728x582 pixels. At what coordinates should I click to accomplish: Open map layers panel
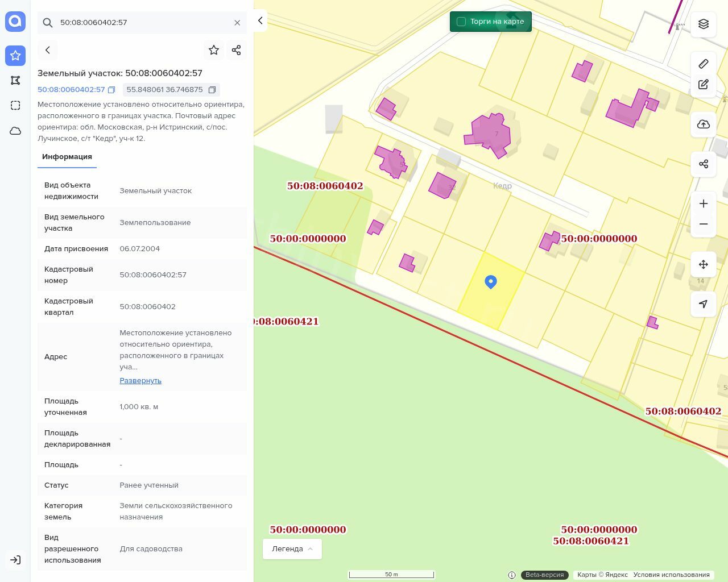tap(704, 24)
